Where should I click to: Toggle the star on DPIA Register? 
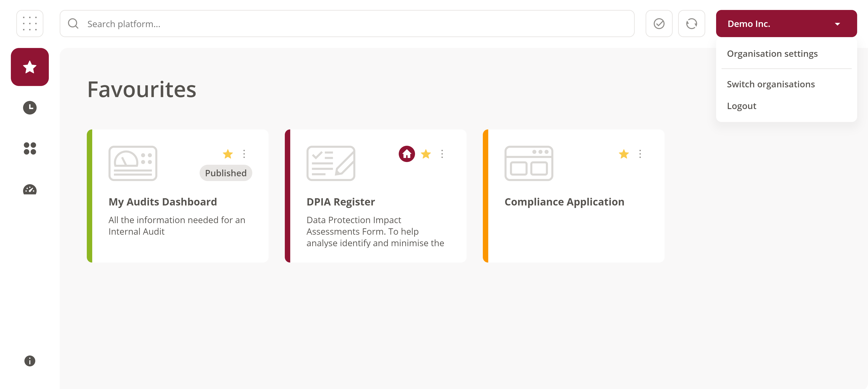426,154
